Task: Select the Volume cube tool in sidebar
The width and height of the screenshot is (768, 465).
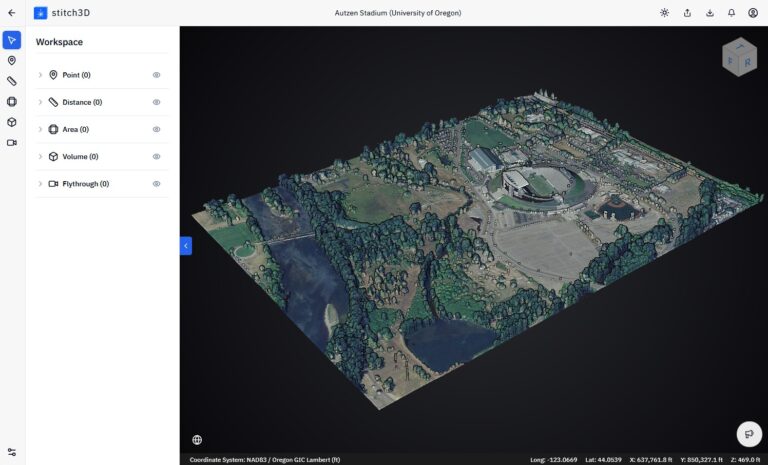Action: coord(12,122)
